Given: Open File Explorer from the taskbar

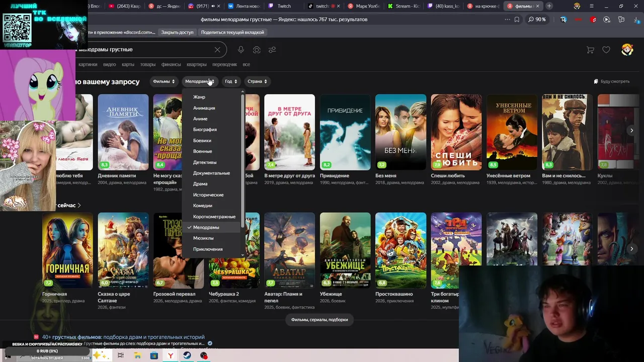Looking at the screenshot, I should (137, 355).
